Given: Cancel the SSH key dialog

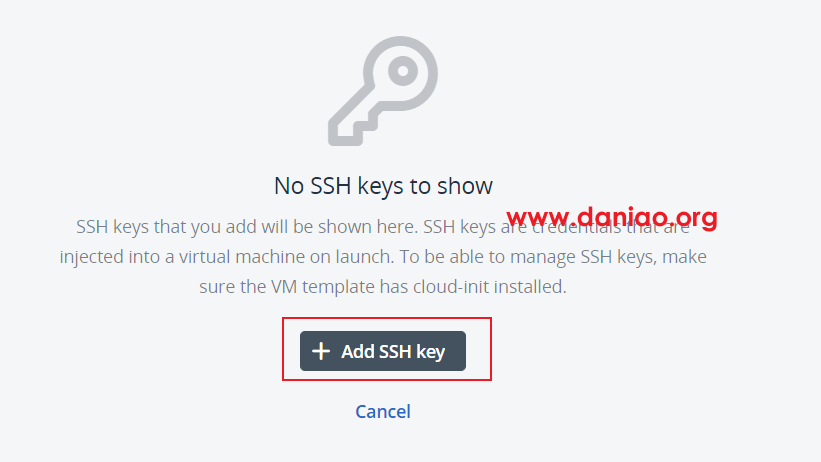Looking at the screenshot, I should coord(383,412).
